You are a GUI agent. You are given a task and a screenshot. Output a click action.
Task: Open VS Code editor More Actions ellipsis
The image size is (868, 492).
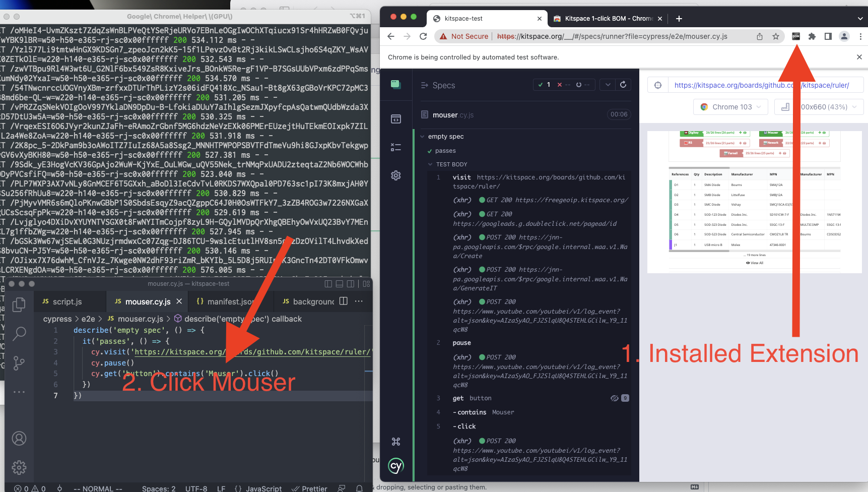tap(359, 301)
